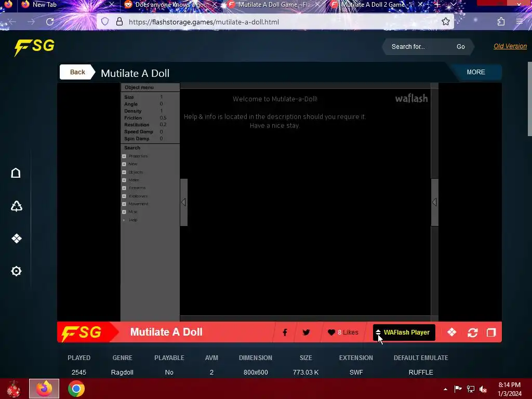Expand the Objects tree node
The width and height of the screenshot is (532, 399).
pos(124,172)
